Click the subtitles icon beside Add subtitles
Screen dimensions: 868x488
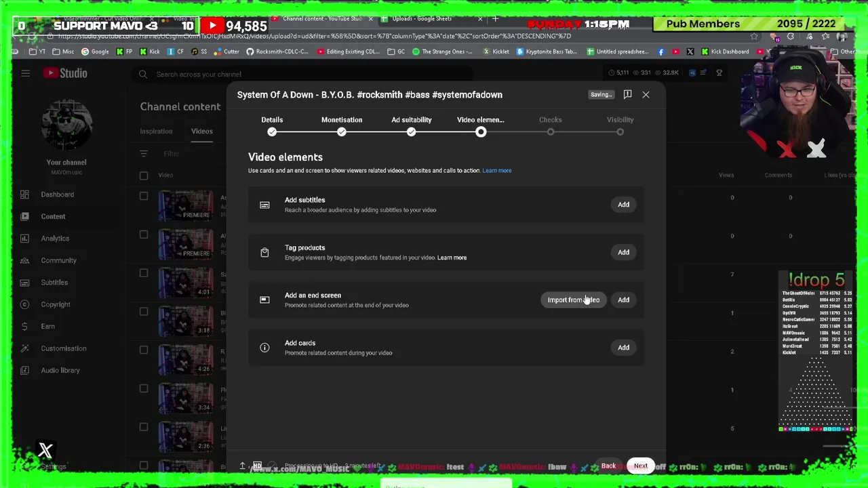pyautogui.click(x=264, y=205)
